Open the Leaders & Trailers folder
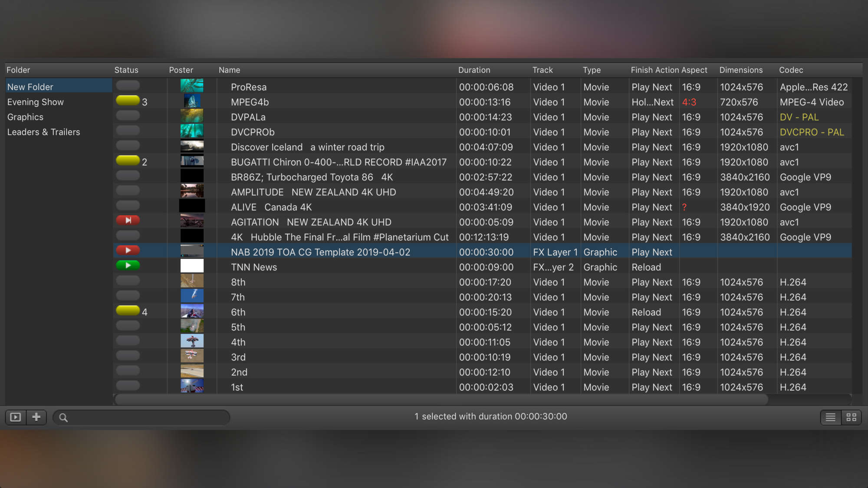The image size is (868, 488). [x=43, y=132]
